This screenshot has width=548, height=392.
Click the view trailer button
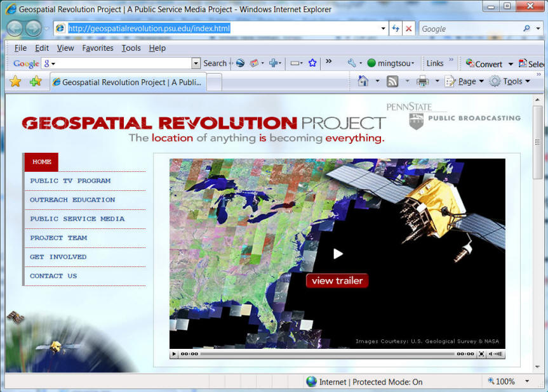coord(337,280)
